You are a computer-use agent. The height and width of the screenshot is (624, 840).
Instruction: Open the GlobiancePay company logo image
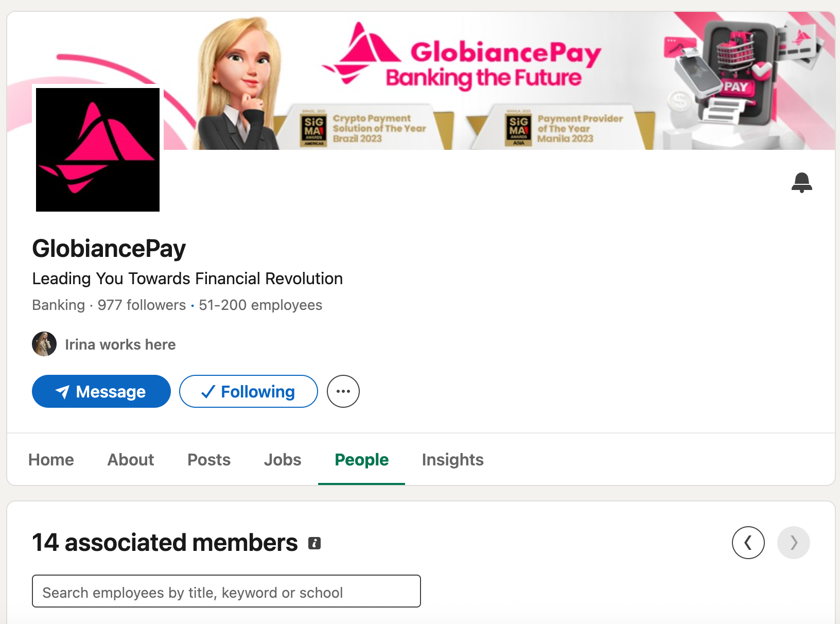click(98, 149)
